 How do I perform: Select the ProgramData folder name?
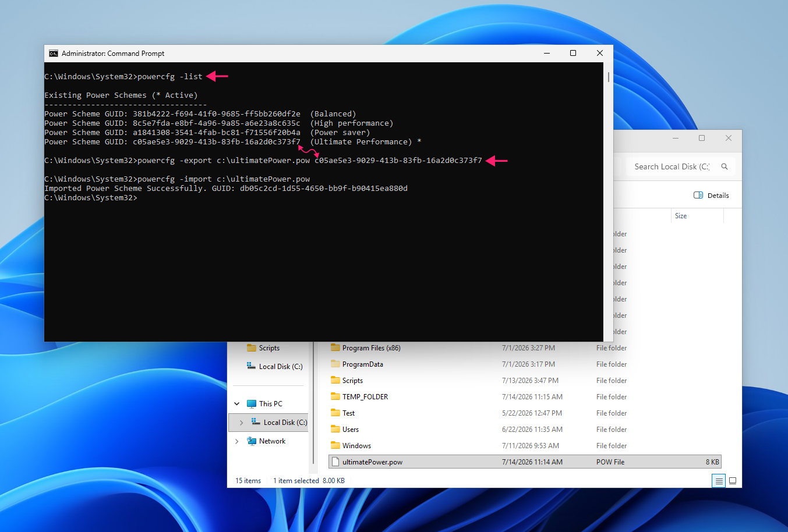point(363,364)
